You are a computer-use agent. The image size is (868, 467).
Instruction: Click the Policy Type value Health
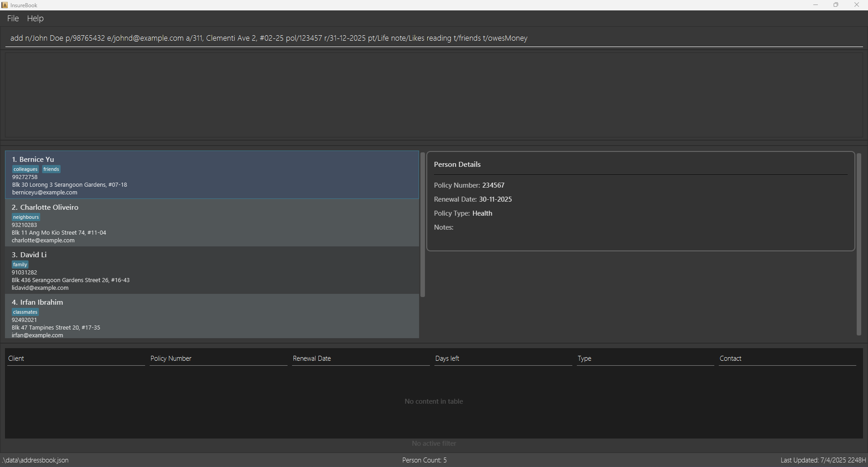click(482, 213)
